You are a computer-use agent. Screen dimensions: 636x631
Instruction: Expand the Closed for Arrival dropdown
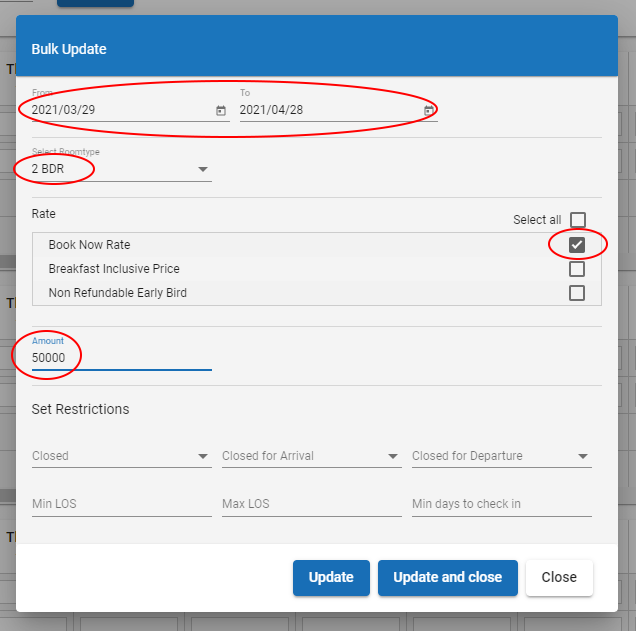(x=311, y=456)
